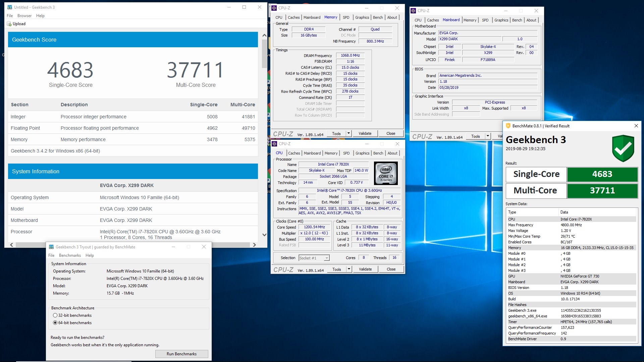Minimize the CPU-Z Memory window
The height and width of the screenshot is (362, 644).
[x=367, y=8]
